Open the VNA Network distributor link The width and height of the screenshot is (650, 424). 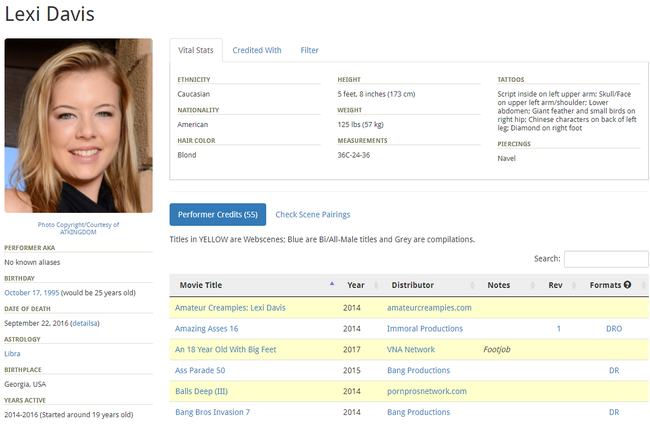411,349
